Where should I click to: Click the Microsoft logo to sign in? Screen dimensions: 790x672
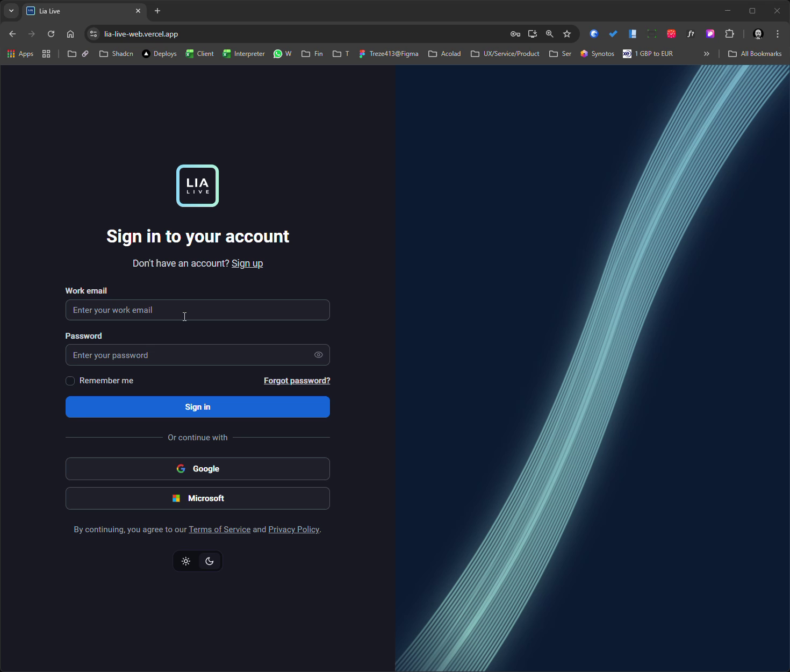pyautogui.click(x=176, y=498)
